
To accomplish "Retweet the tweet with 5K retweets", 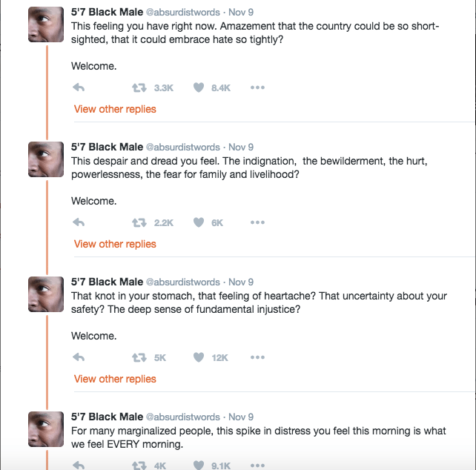I will click(x=139, y=357).
